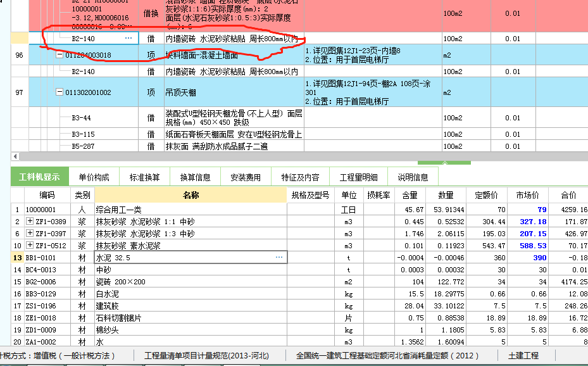Screen dimensions: 588x366
Task: Click the 纸面石膏板天棚面层 name cell
Action: tap(234, 134)
